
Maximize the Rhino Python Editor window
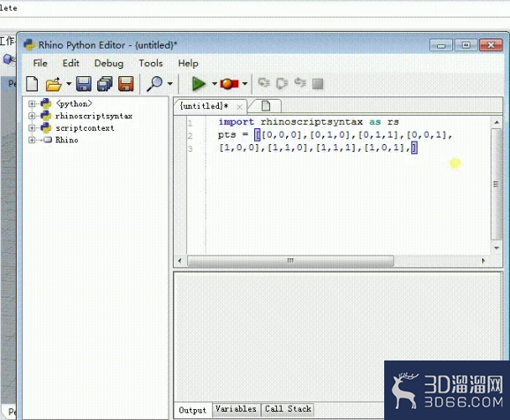tap(466, 45)
